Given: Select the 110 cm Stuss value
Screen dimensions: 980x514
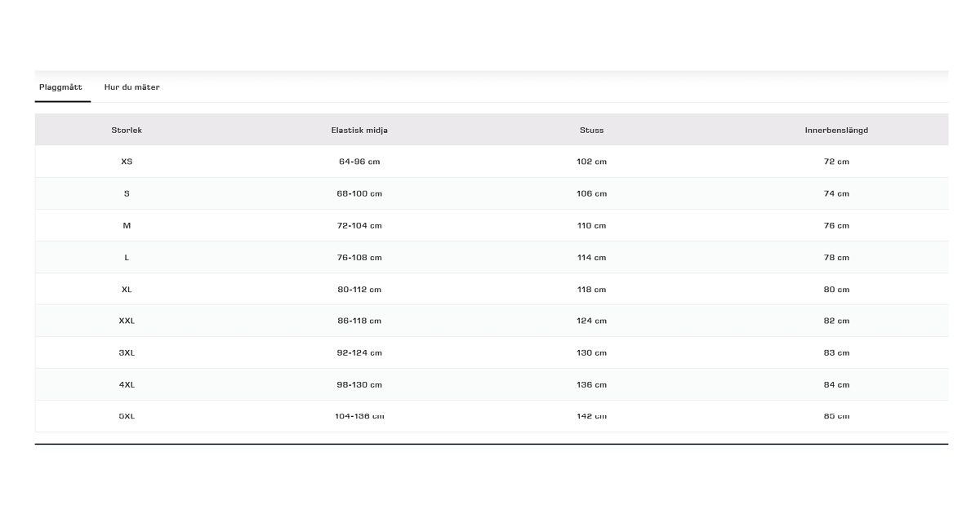Looking at the screenshot, I should pyautogui.click(x=591, y=225).
